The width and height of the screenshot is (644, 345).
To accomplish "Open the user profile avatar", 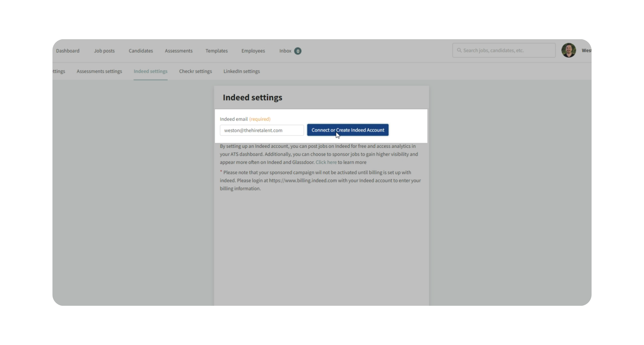I will (x=568, y=50).
